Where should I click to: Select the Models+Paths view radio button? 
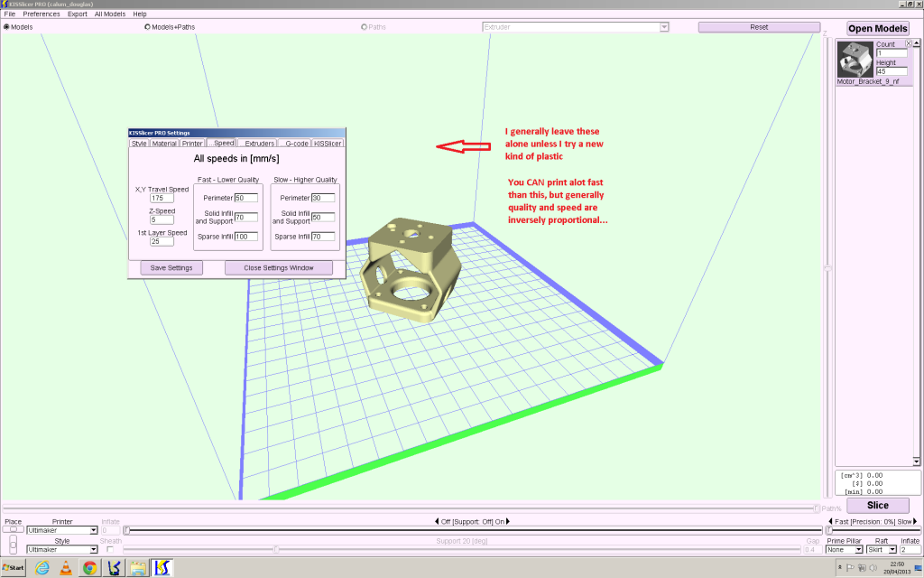click(147, 26)
